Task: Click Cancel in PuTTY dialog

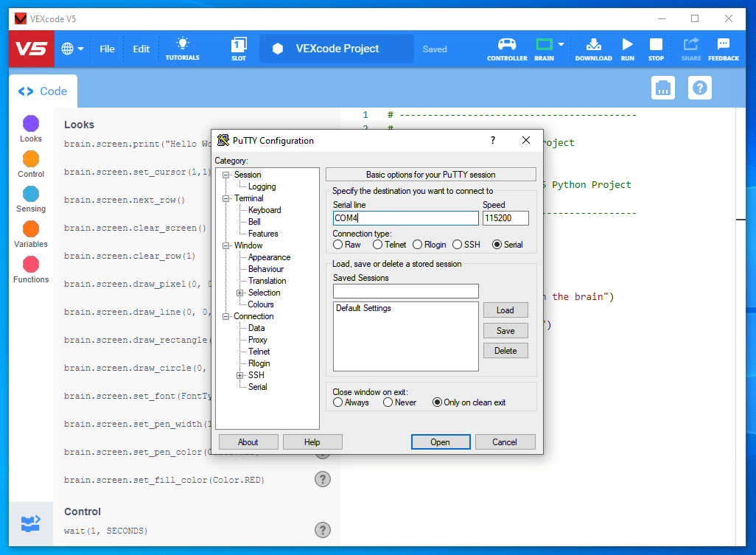Action: coord(505,442)
